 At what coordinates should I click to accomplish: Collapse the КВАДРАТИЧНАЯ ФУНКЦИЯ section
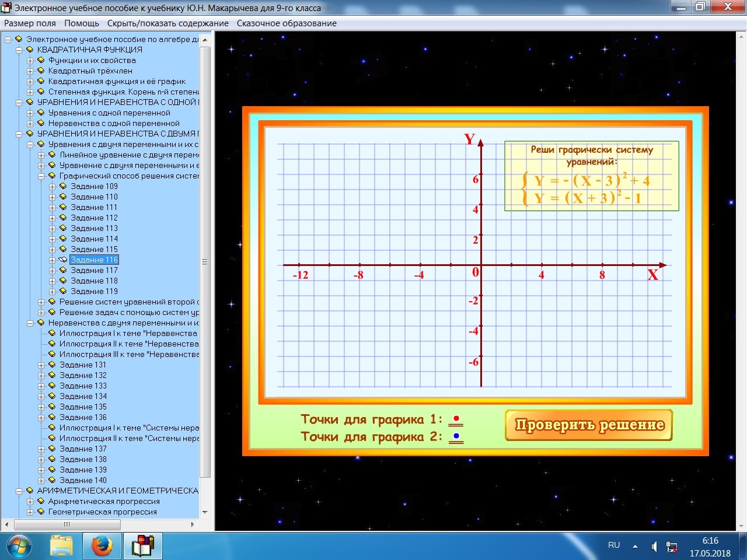pos(19,50)
